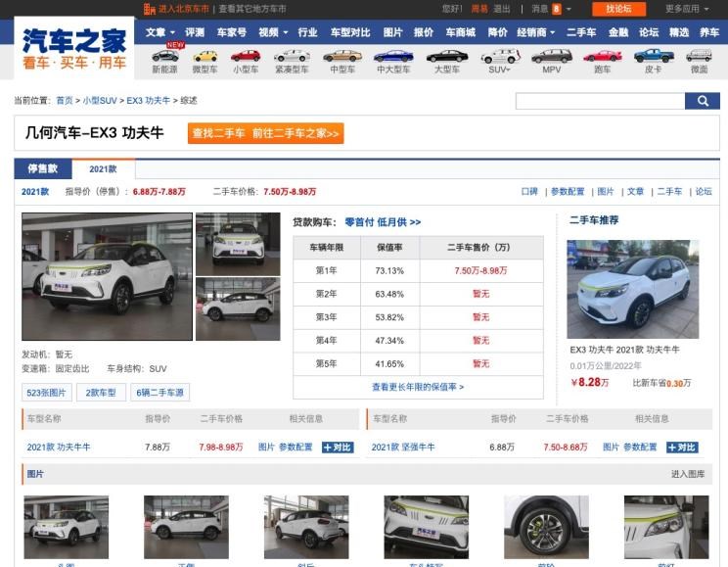Click the orange 找论坛 button

pos(618,9)
